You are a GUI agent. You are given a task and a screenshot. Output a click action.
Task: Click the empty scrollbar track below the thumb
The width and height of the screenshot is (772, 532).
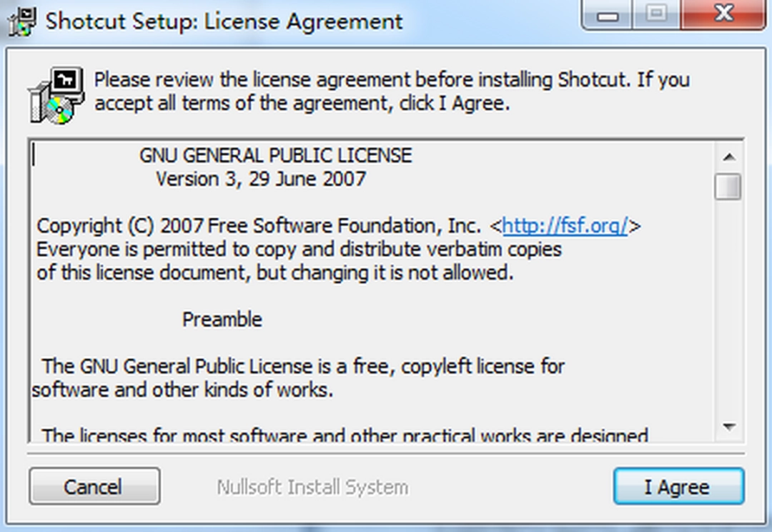728,307
